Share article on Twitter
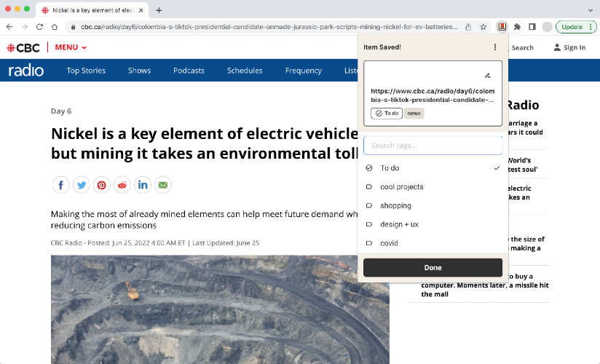Screen dimensions: 600x364 coord(81,185)
